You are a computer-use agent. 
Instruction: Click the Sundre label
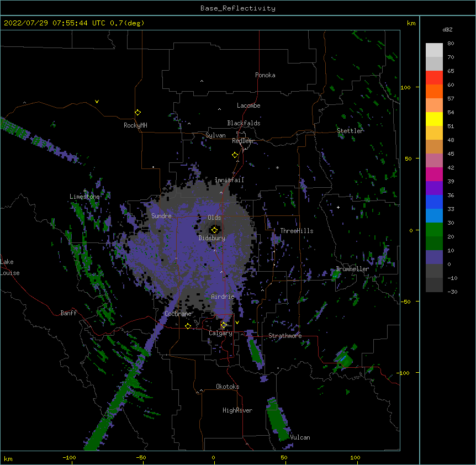161,216
